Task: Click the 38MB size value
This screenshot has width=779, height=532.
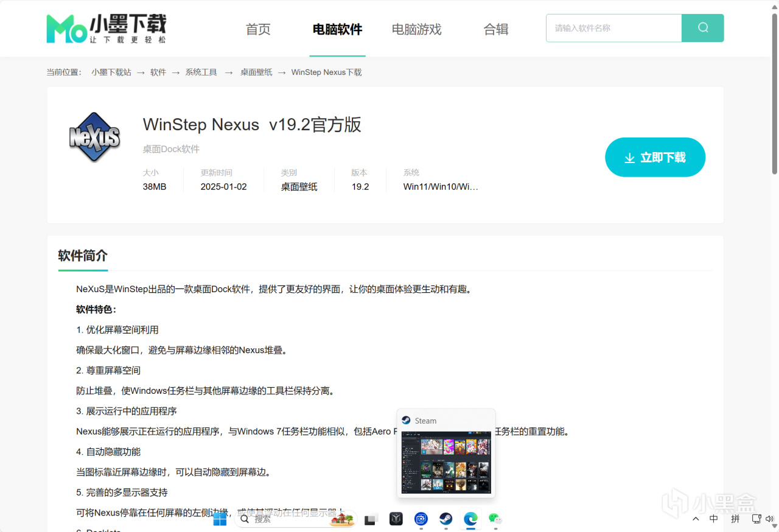Action: pyautogui.click(x=155, y=187)
